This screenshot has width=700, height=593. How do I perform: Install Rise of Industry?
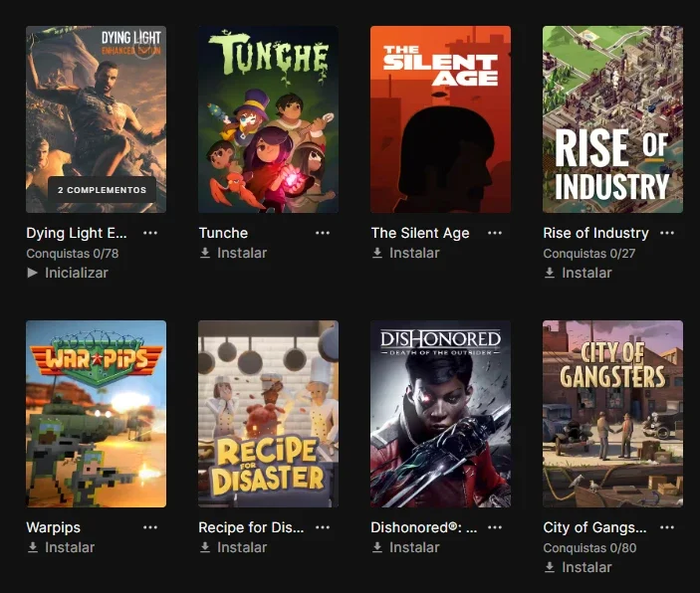point(578,273)
